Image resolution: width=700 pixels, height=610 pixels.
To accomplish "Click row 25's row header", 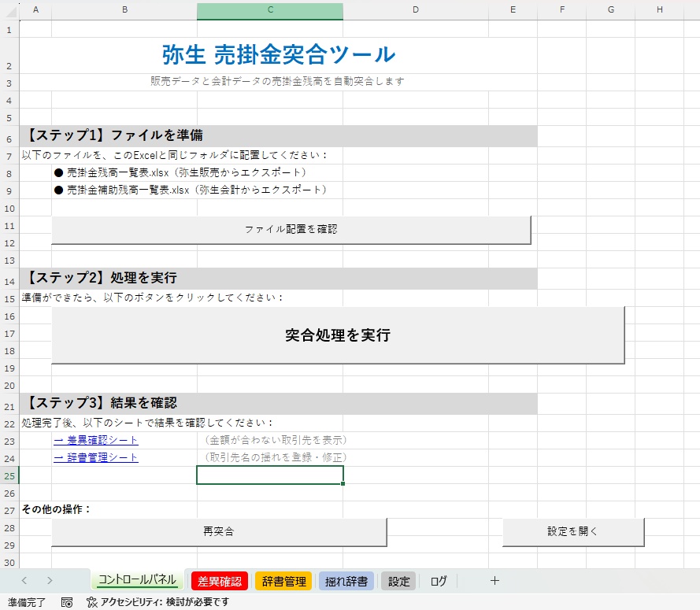I will pyautogui.click(x=10, y=475).
